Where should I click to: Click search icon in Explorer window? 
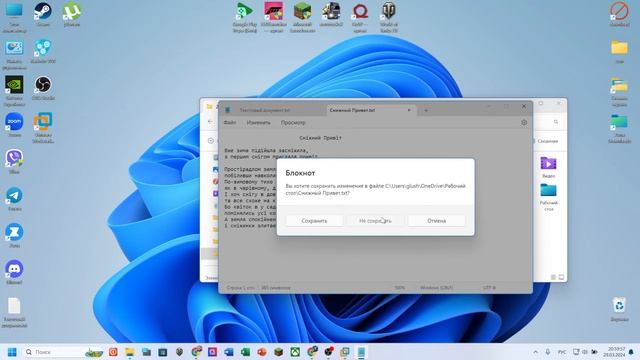[556, 122]
